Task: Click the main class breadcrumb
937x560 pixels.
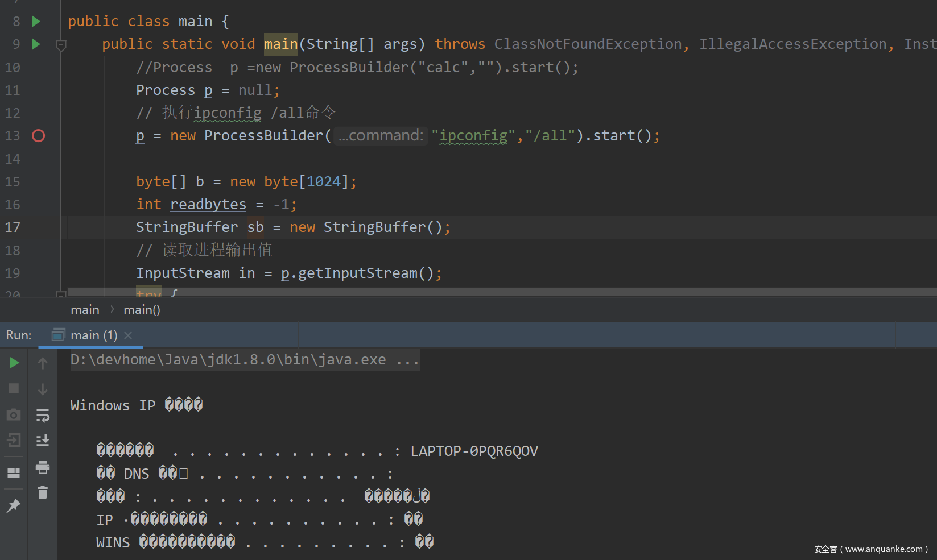Action: (85, 310)
